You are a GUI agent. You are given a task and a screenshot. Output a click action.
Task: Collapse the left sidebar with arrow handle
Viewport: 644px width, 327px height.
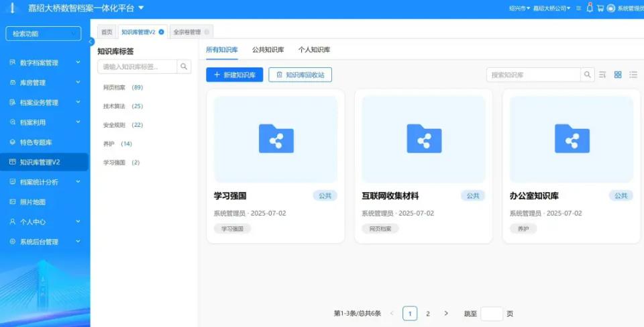(x=91, y=42)
